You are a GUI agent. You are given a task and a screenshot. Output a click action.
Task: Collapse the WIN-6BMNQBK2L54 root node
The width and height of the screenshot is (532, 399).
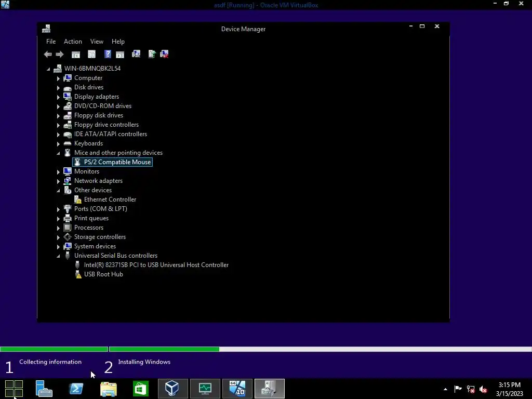(x=48, y=69)
